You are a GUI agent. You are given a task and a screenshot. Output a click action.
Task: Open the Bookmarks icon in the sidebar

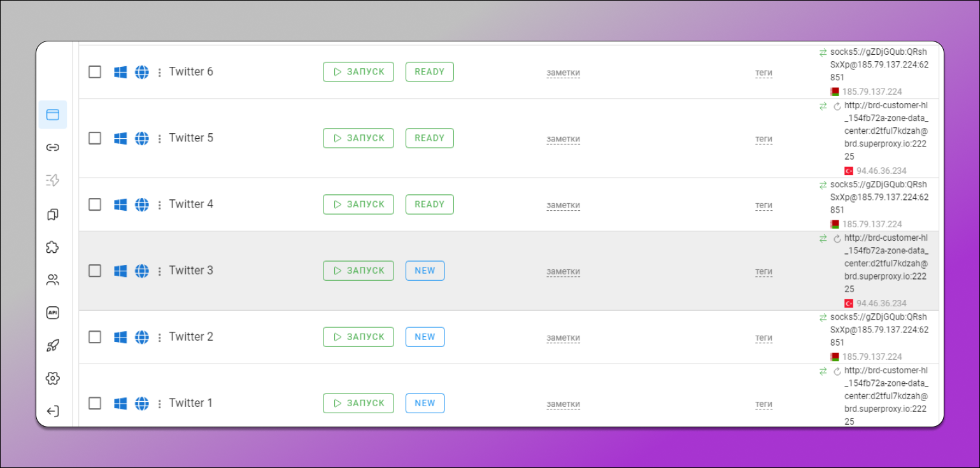[53, 214]
